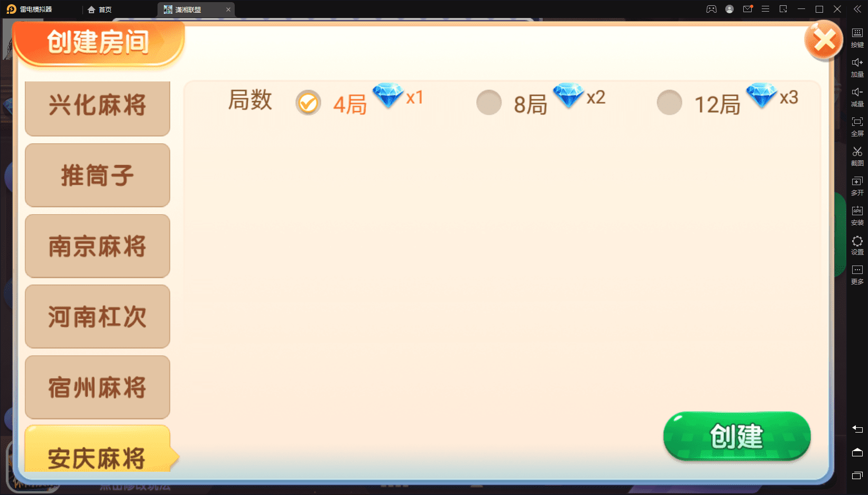Take a screenshot using the 截图 scissors icon
Viewport: 868px width, 495px height.
click(857, 155)
